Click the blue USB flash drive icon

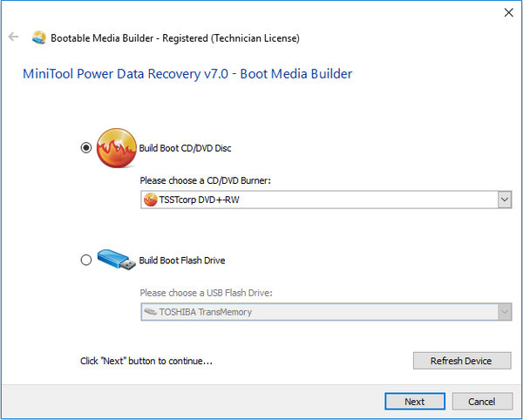(x=117, y=260)
